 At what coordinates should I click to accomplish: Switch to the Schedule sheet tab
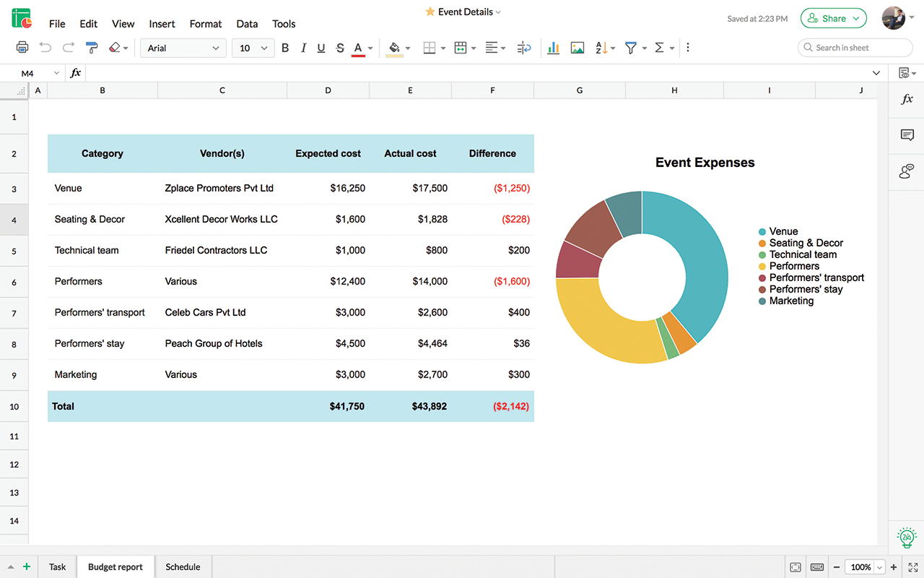pyautogui.click(x=183, y=567)
